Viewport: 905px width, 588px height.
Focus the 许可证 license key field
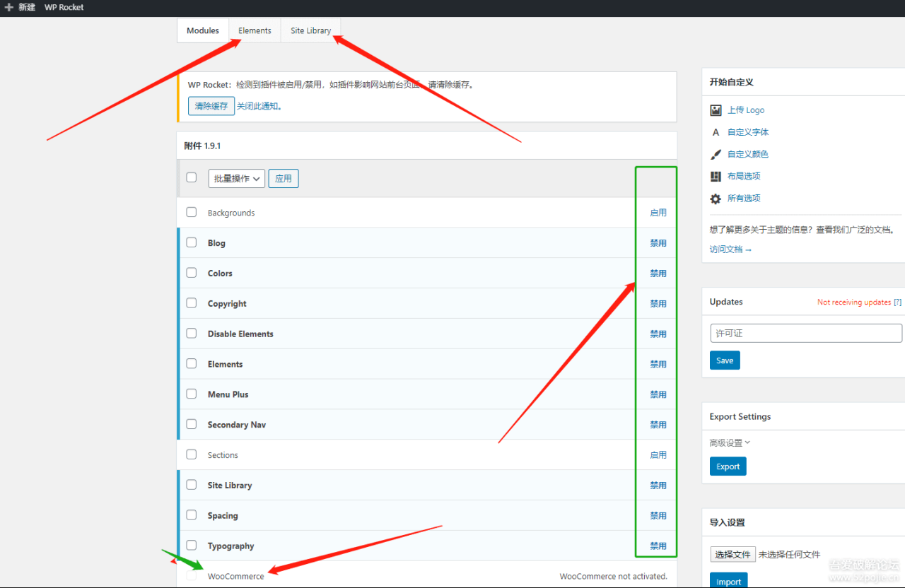point(806,334)
